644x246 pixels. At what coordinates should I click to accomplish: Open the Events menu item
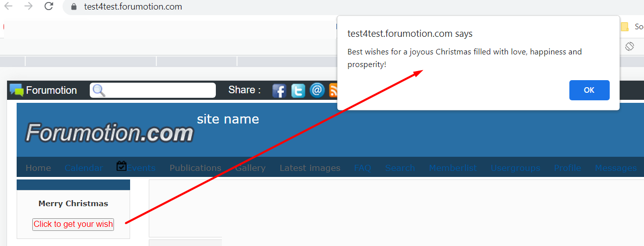(x=141, y=168)
